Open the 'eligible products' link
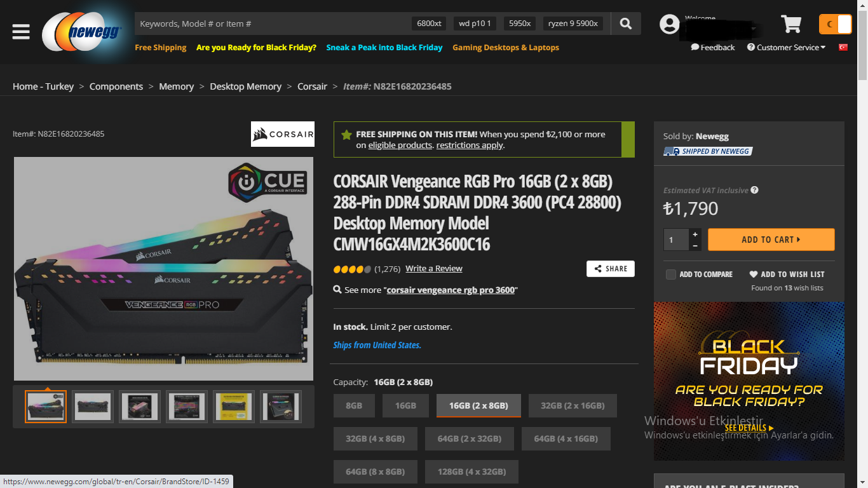 pyautogui.click(x=401, y=146)
